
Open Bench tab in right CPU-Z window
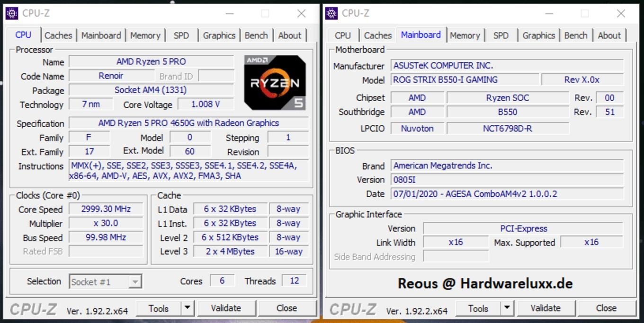(576, 35)
